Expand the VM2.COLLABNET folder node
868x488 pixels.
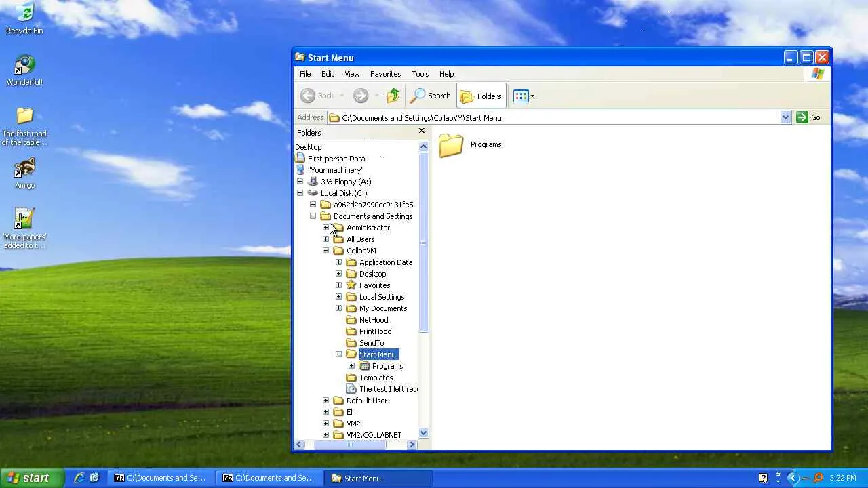point(325,435)
